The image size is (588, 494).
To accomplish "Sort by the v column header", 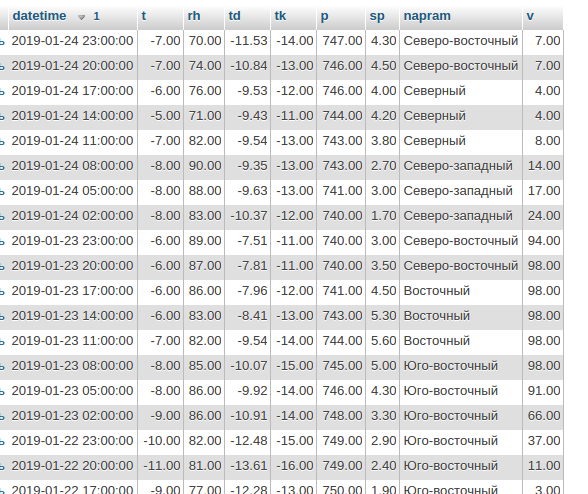I will tap(530, 16).
